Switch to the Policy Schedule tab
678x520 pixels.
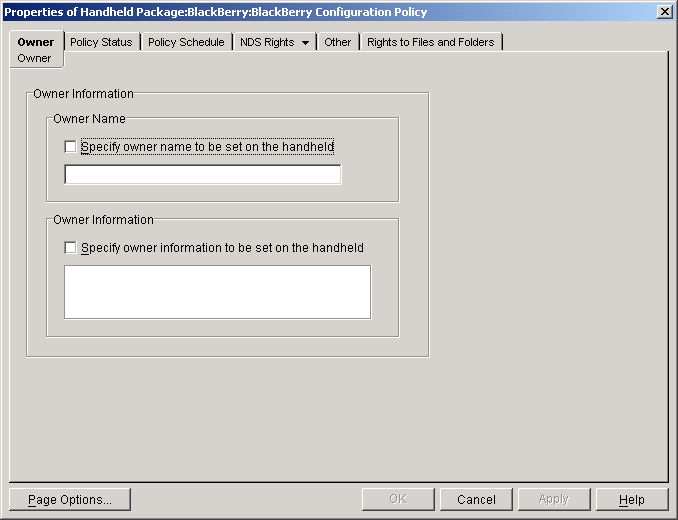click(186, 42)
